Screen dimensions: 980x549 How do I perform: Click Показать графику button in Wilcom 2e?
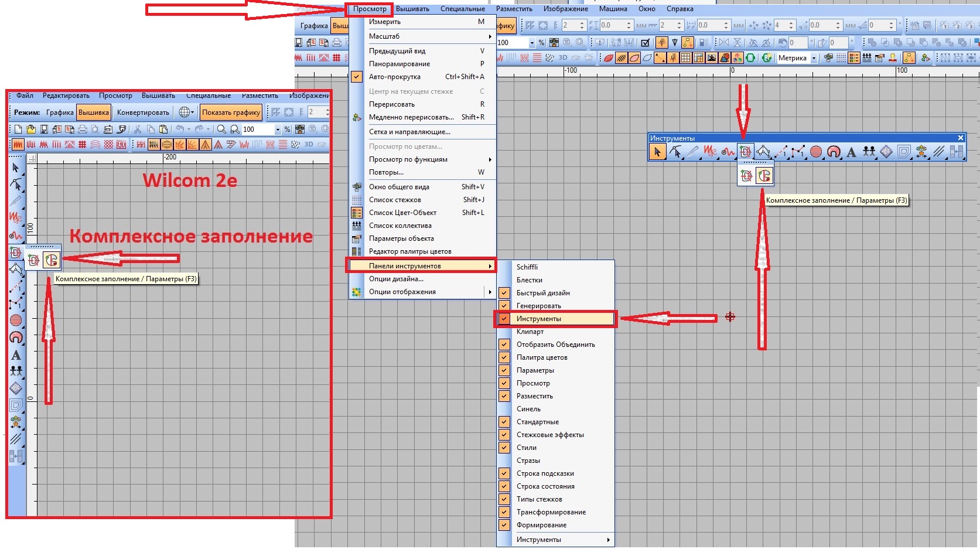click(231, 112)
